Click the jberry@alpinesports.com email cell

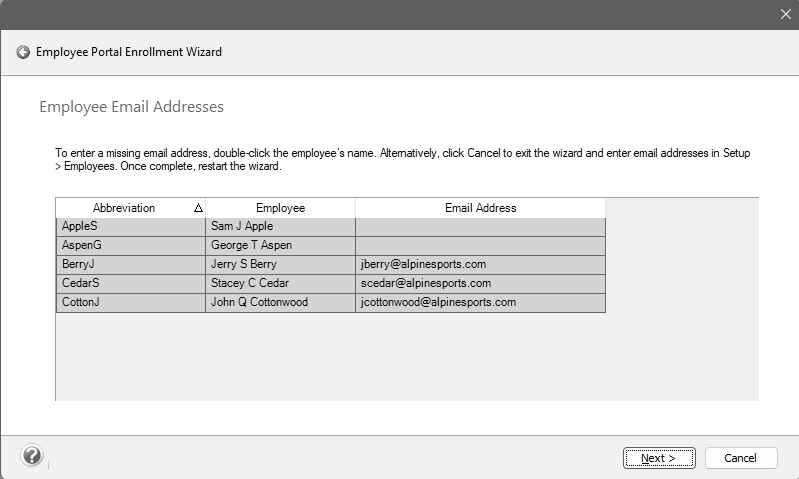click(x=480, y=265)
